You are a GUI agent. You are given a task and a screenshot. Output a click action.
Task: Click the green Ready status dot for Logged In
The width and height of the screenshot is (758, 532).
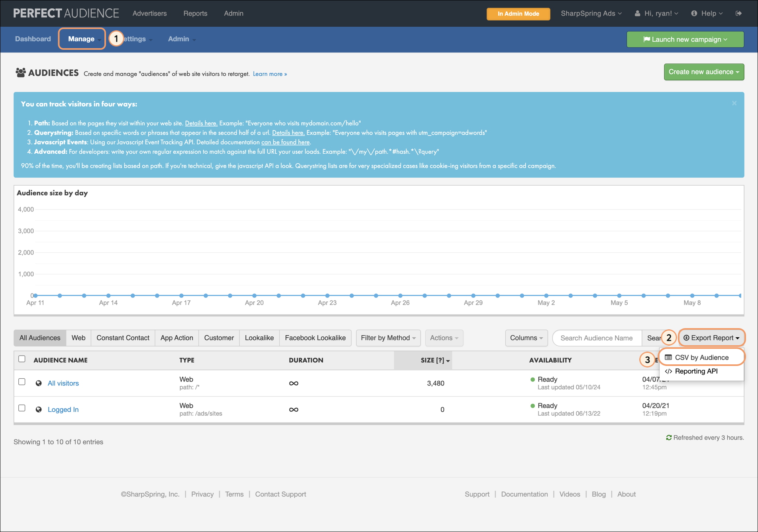click(532, 406)
